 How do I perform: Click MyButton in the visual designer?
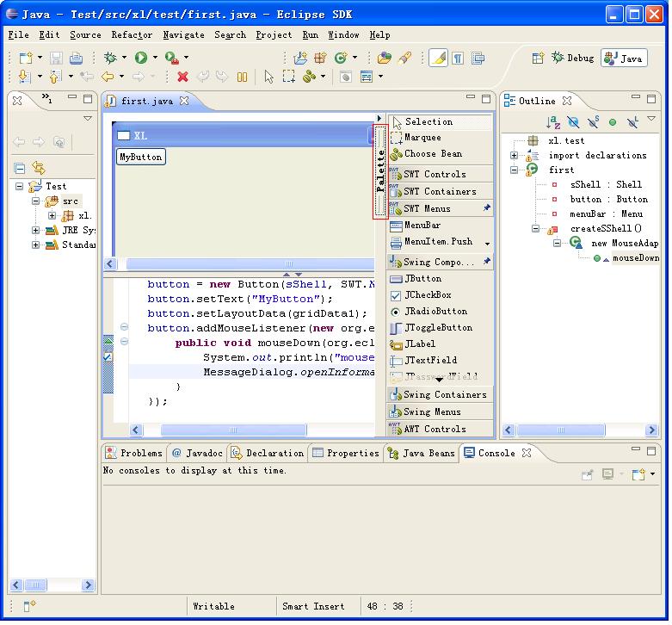[x=141, y=157]
